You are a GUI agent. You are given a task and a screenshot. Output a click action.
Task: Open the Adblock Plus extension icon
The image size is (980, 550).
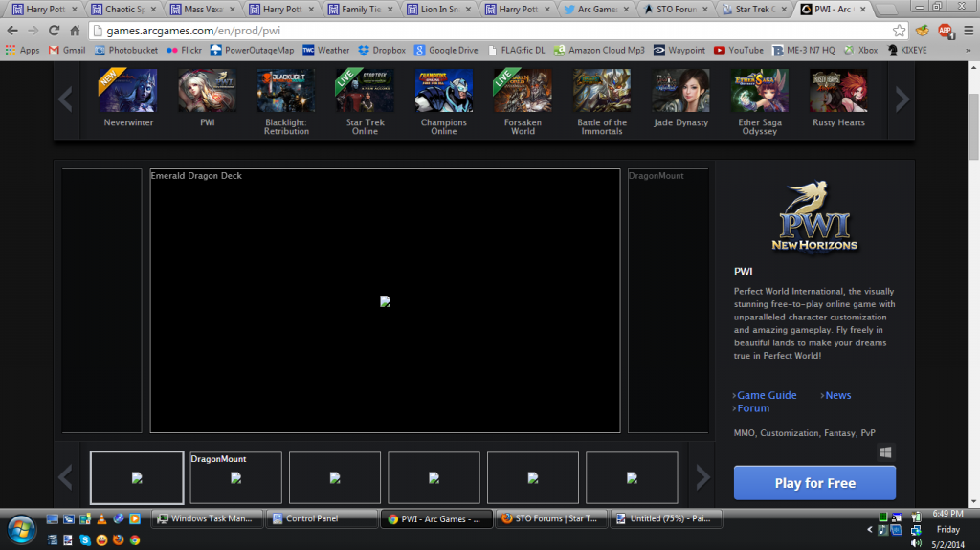point(945,31)
